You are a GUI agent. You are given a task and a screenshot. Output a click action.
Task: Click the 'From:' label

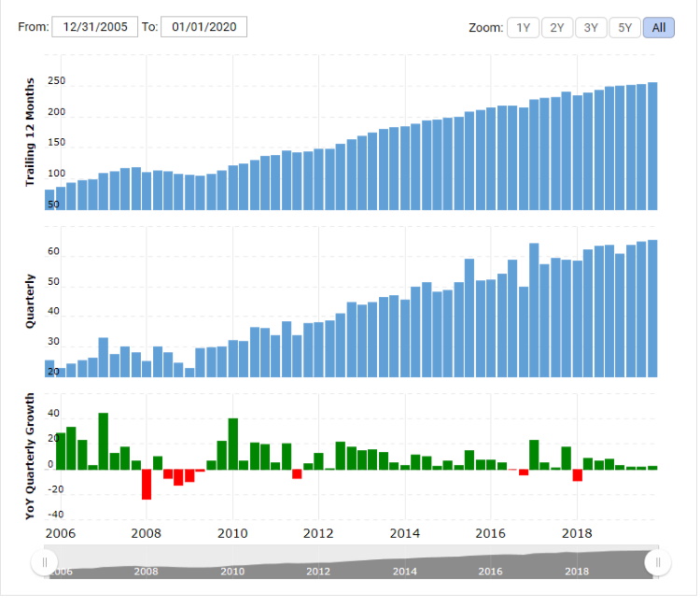[34, 27]
